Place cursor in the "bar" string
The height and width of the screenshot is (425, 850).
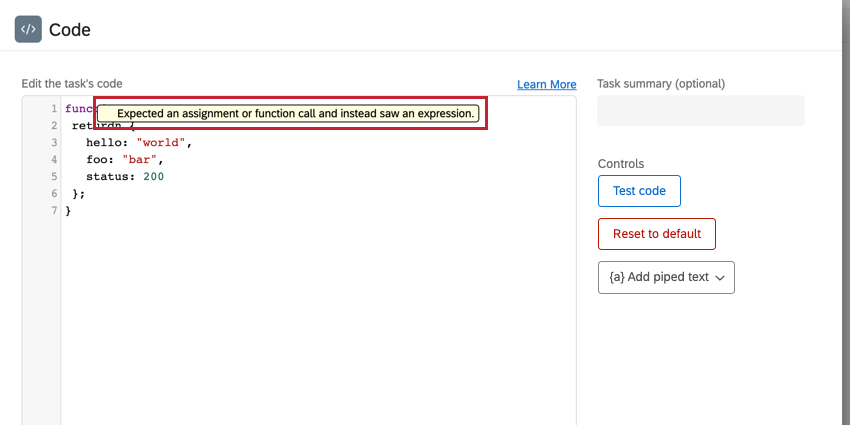pos(140,159)
